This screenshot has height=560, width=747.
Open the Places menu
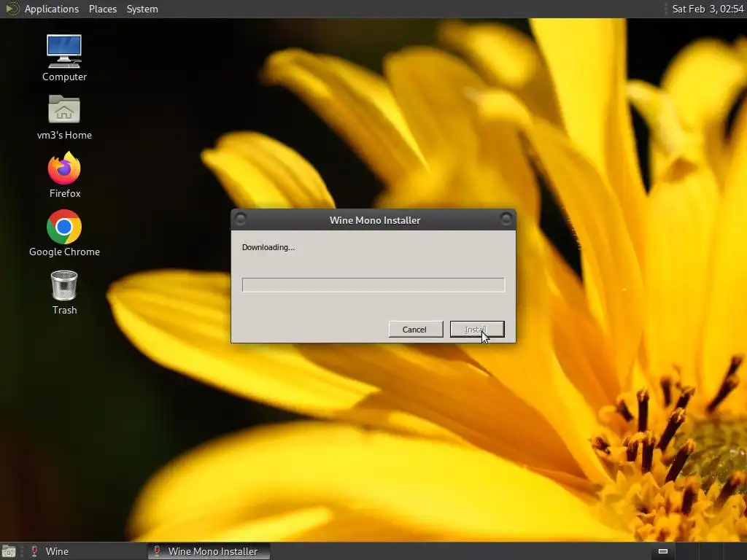pyautogui.click(x=102, y=9)
